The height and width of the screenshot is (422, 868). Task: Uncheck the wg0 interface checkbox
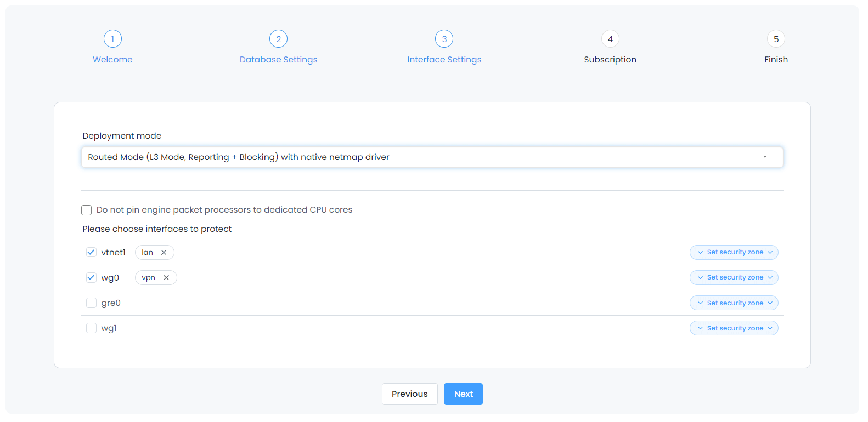click(92, 278)
